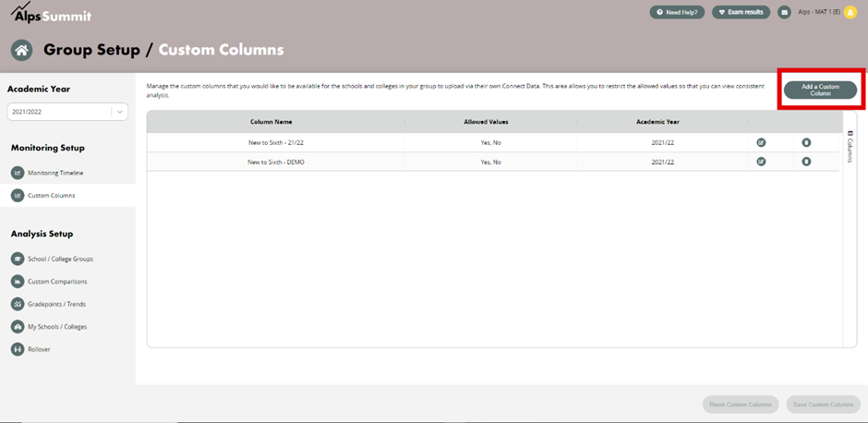Click Allowed Values cell in DEMO row
Viewport: 868px width, 423px height.
490,162
